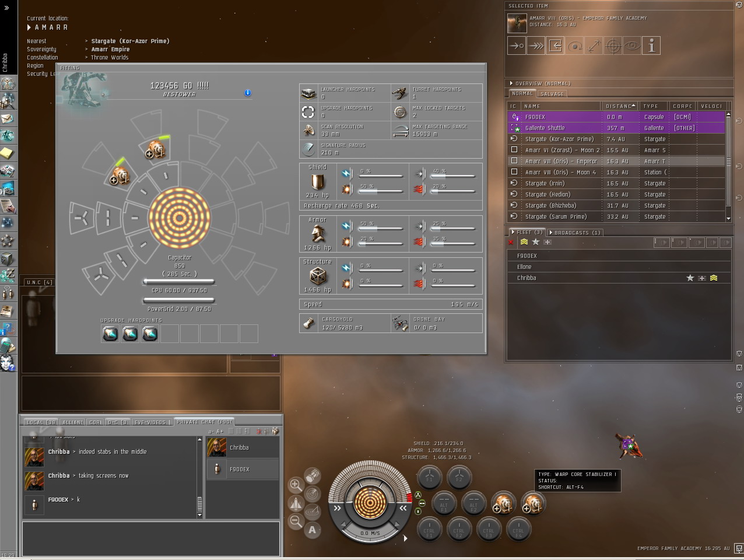Click zoom out magnifier near HUD
This screenshot has height=560, width=744.
[296, 521]
